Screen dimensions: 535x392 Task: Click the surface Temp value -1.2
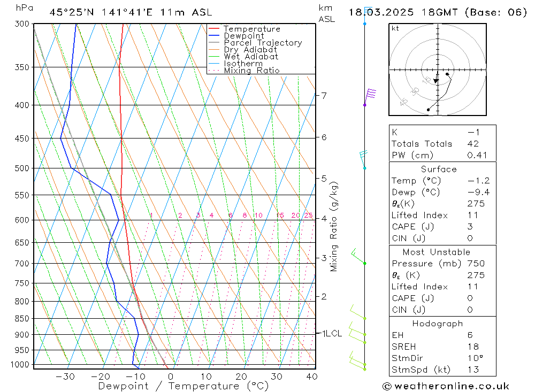478,181
